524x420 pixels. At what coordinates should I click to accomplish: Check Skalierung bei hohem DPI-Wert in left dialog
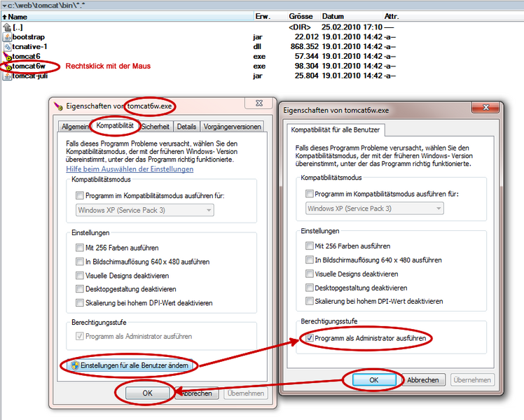click(x=80, y=303)
